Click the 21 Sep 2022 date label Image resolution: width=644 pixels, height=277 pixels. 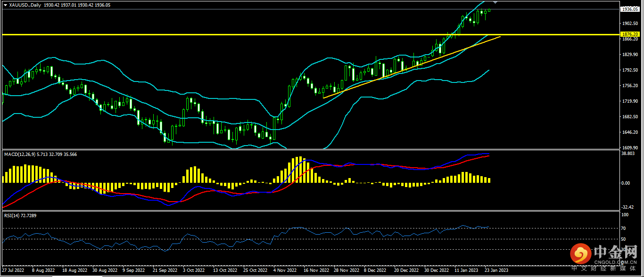(x=165, y=270)
